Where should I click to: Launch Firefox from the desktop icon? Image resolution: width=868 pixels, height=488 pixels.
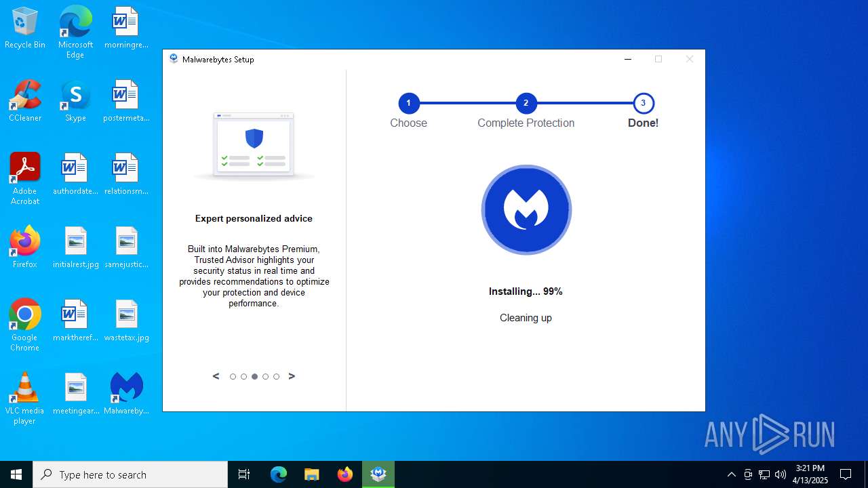point(25,248)
